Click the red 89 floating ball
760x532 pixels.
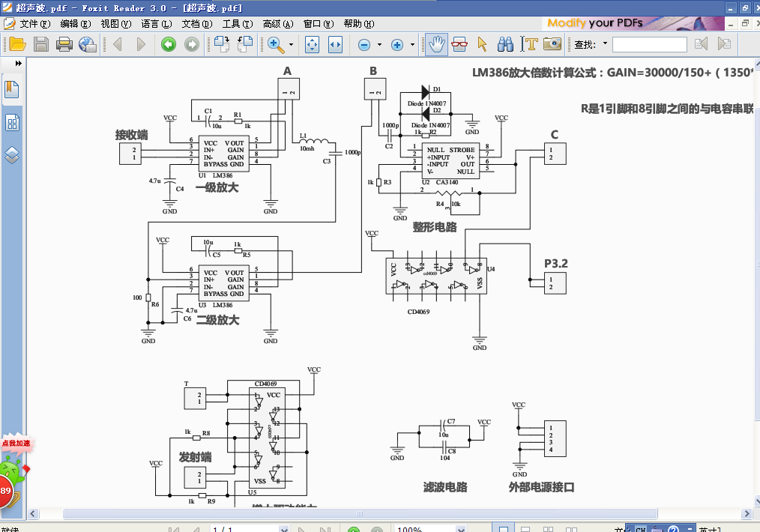click(5, 490)
